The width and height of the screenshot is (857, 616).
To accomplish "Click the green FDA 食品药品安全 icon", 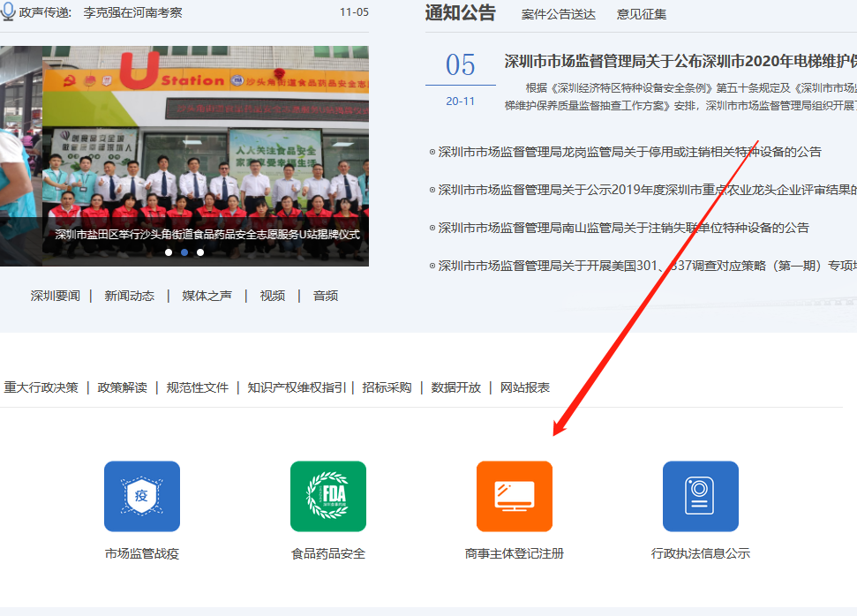I will tap(327, 496).
